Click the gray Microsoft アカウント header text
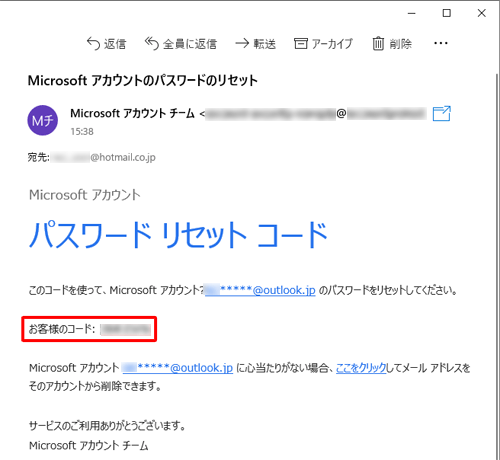Image resolution: width=500 pixels, height=460 pixels. [x=85, y=195]
